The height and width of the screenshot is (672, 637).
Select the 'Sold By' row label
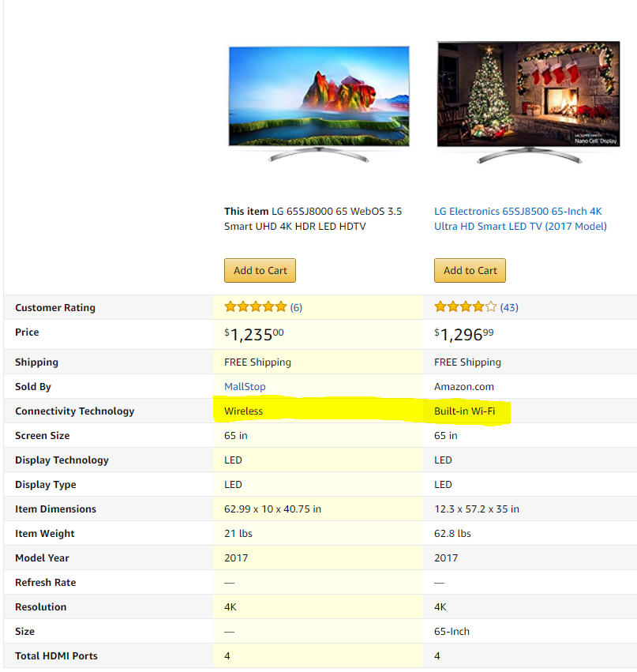coord(33,387)
